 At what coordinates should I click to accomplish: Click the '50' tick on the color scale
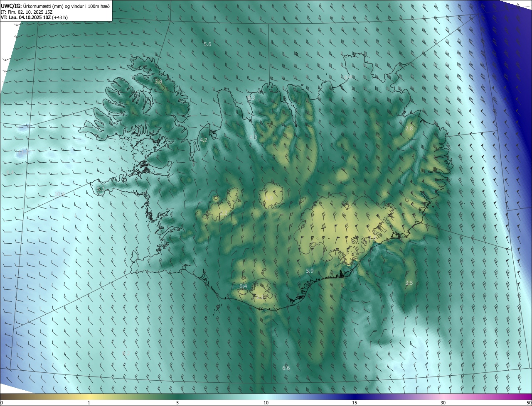pyautogui.click(x=529, y=403)
